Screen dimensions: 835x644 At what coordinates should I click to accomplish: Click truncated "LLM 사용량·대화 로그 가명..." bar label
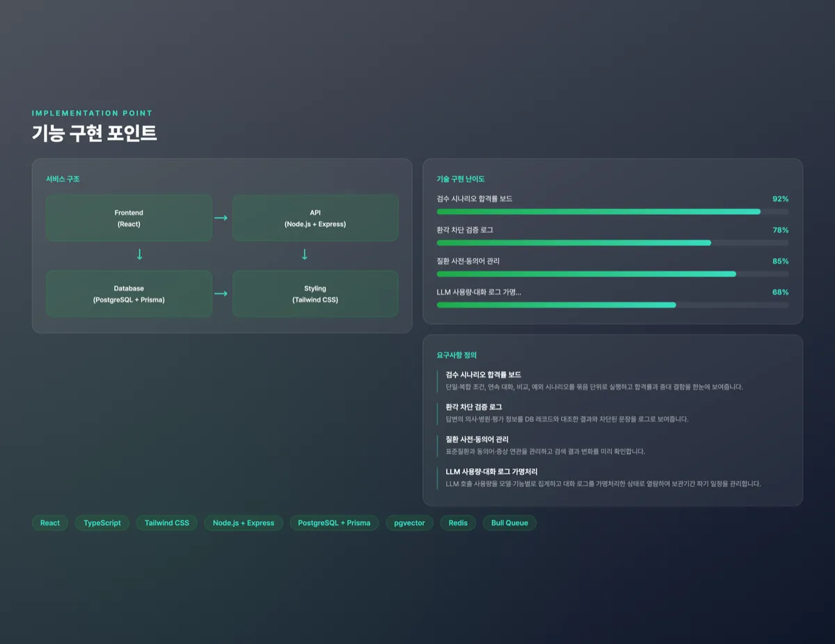[479, 292]
